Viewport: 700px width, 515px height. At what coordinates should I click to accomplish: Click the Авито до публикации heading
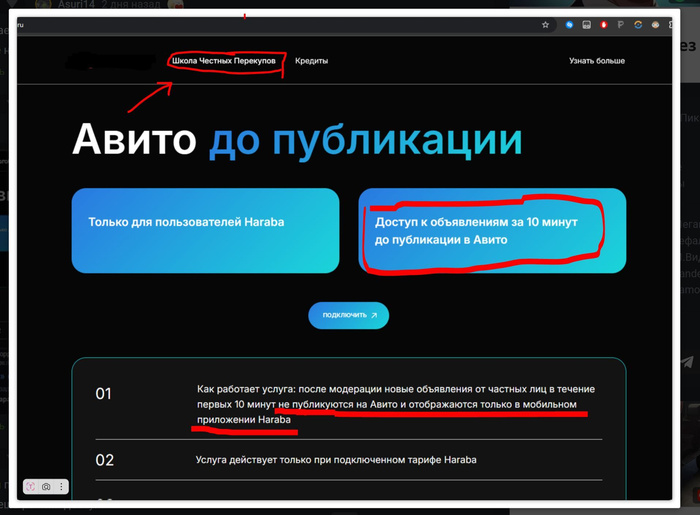[297, 141]
